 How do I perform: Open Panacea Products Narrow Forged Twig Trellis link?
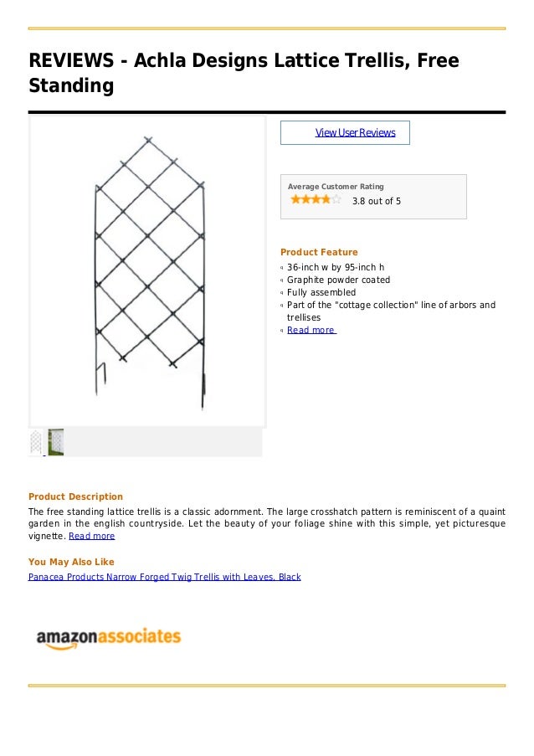point(164,577)
